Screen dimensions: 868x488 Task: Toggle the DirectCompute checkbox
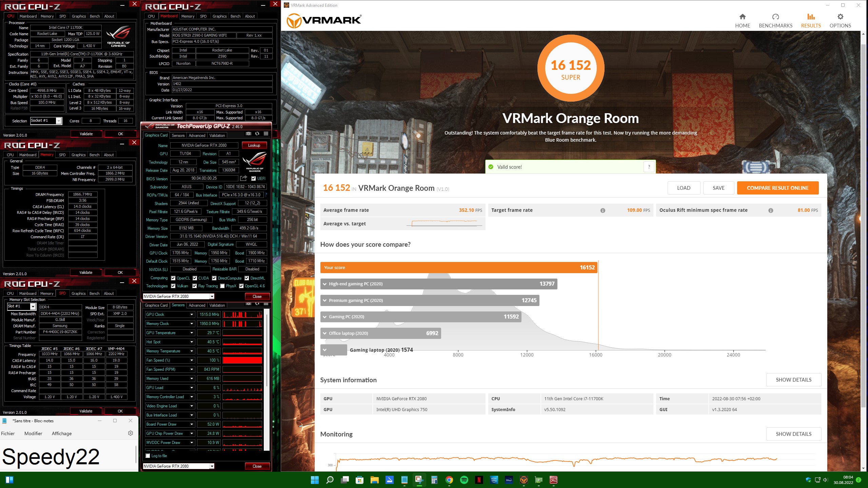point(214,278)
